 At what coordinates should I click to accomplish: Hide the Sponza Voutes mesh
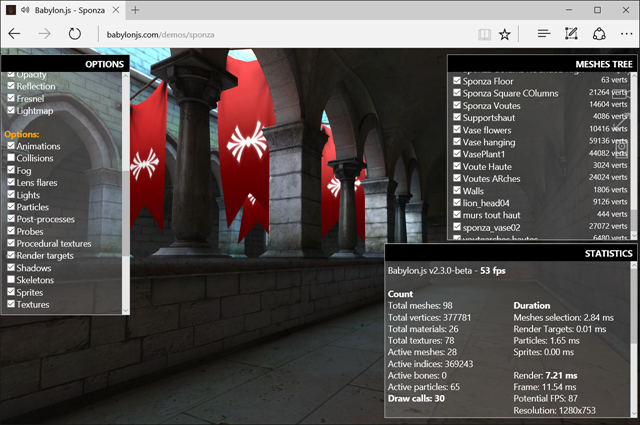coord(457,105)
